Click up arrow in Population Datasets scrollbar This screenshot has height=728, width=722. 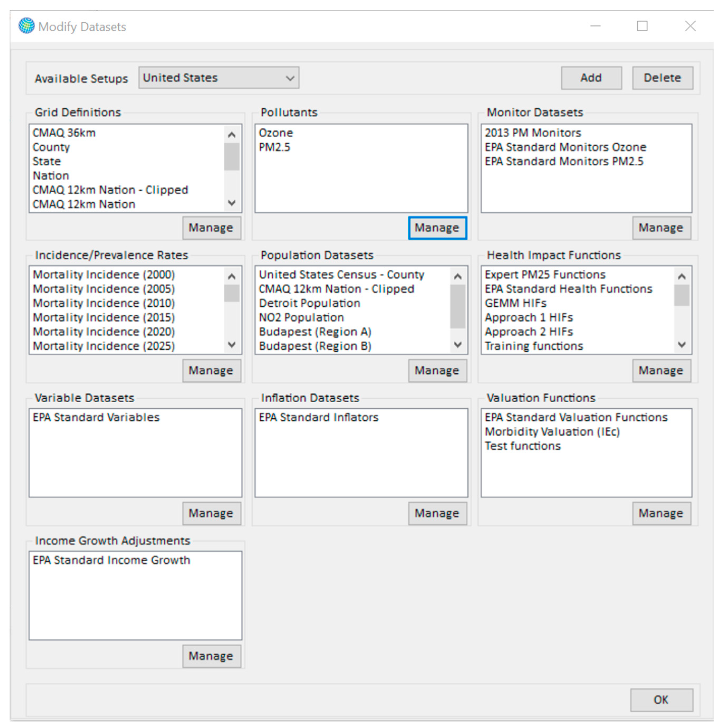pyautogui.click(x=458, y=277)
